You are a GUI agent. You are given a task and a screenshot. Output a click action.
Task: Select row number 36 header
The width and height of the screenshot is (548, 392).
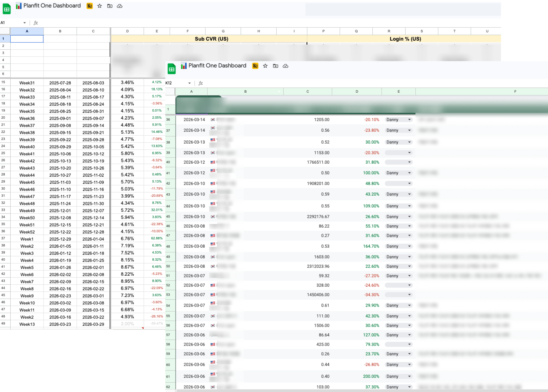(168, 119)
